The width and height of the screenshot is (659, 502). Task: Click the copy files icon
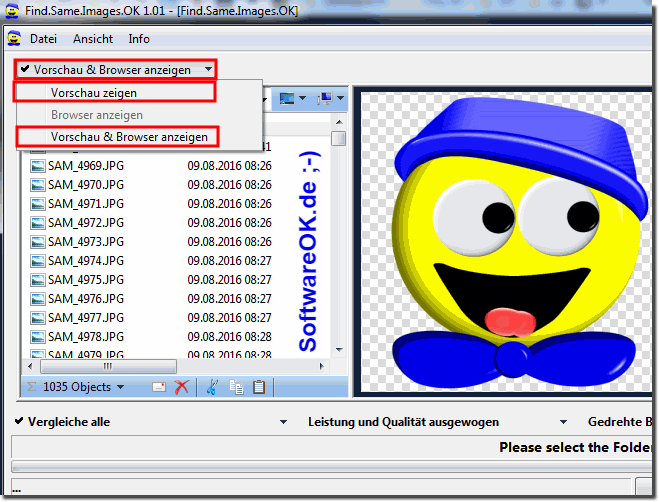click(237, 387)
